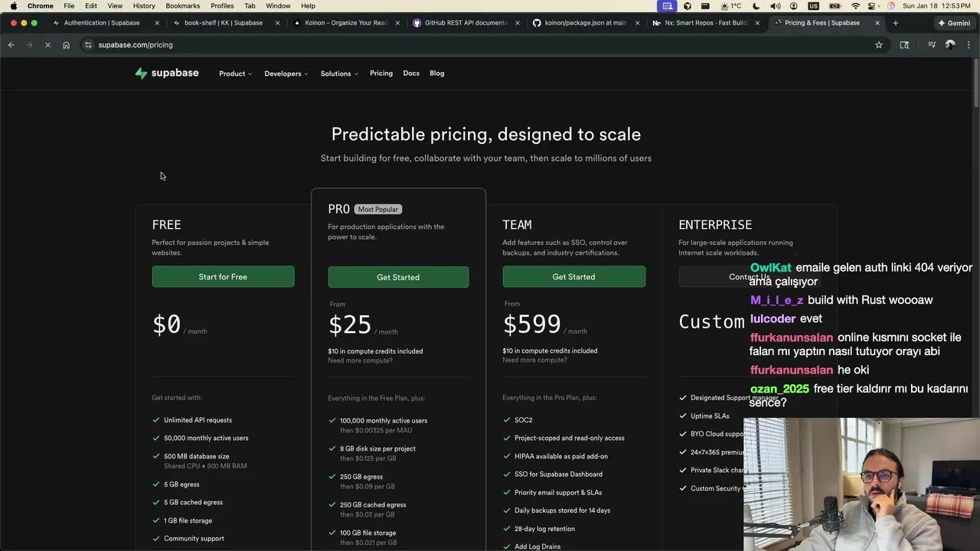Bookmark this page with the star icon

click(879, 45)
